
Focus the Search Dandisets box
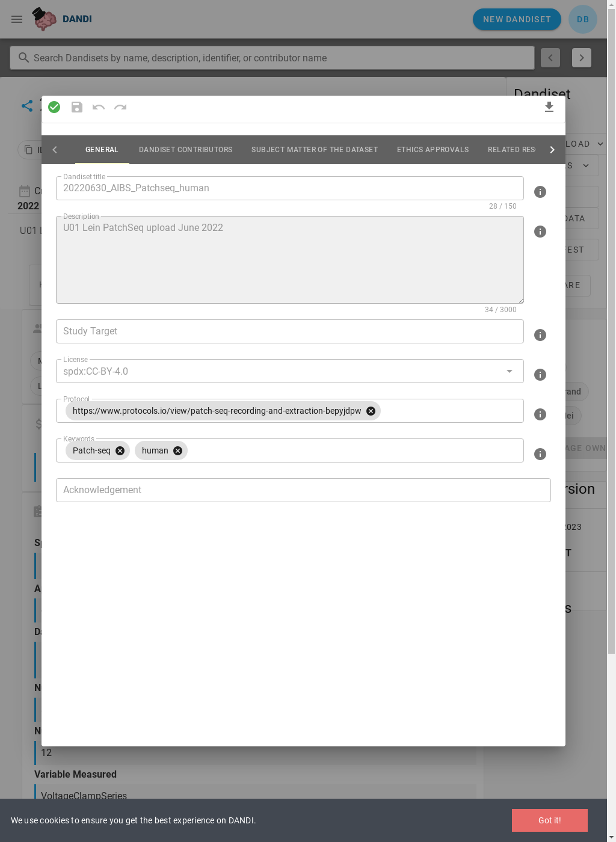272,58
